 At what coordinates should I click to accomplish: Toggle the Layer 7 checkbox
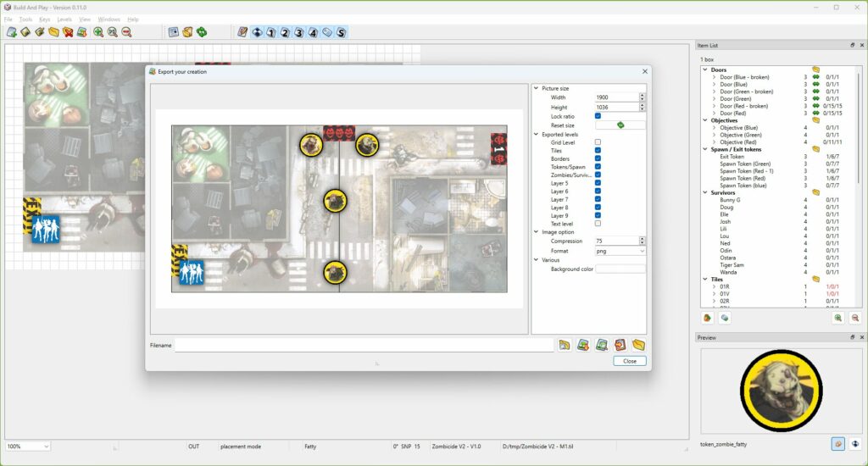pyautogui.click(x=598, y=199)
